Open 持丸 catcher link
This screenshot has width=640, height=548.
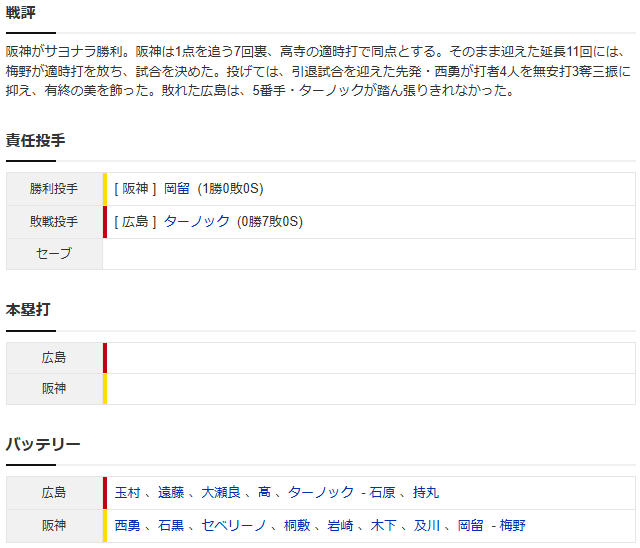pos(426,493)
